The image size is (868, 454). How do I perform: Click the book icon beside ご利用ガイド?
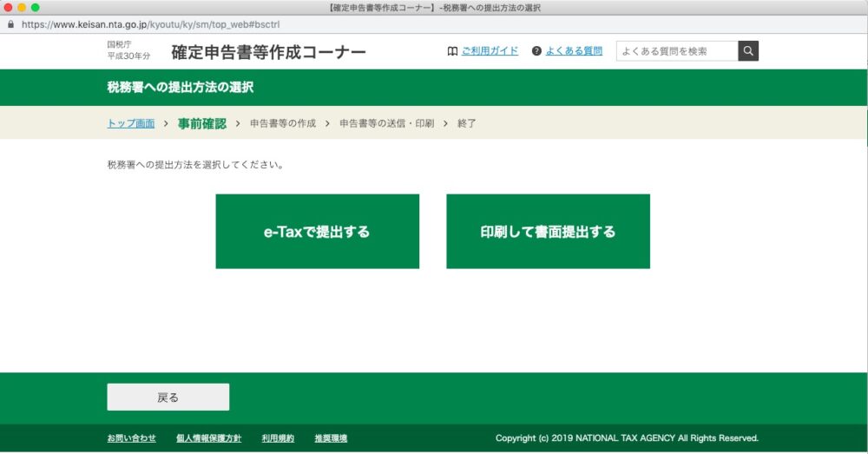tap(452, 51)
